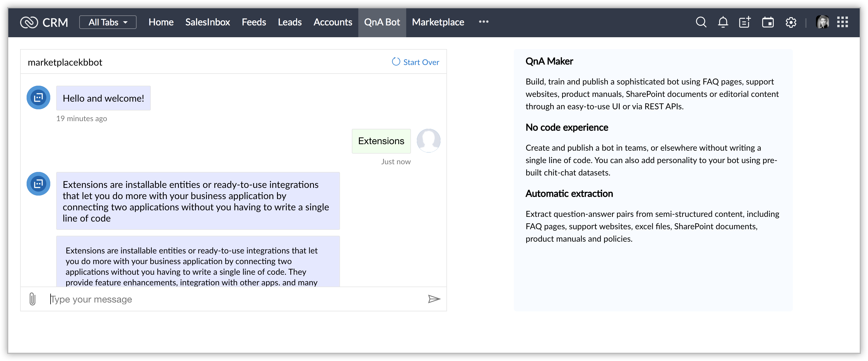
Task: Click the user profile photo
Action: [822, 22]
